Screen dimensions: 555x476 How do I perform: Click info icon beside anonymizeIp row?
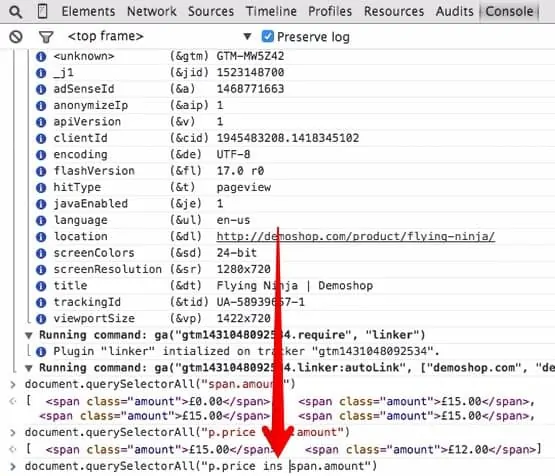click(x=41, y=106)
